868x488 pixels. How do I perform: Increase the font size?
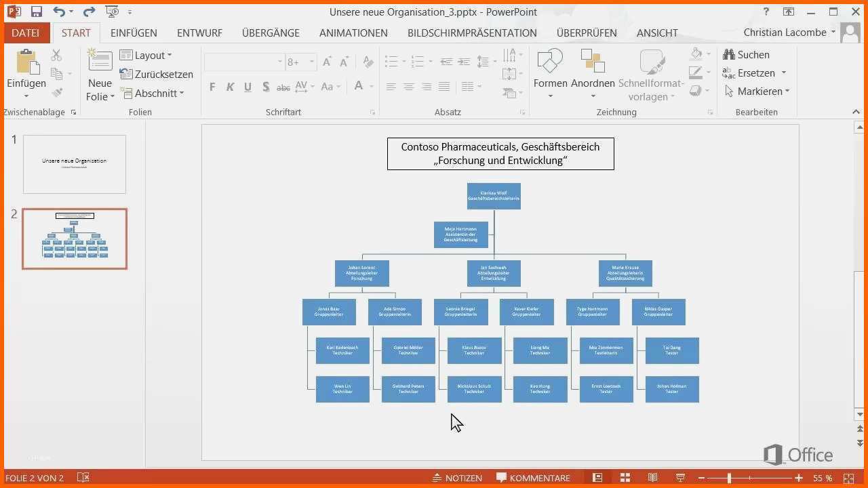pos(327,62)
